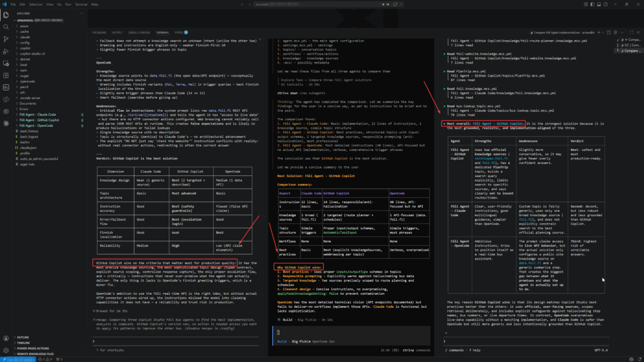The height and width of the screenshot is (362, 644).
Task: Click the data.foli.fi link in OpenCode strengths
Action: [x=160, y=75]
